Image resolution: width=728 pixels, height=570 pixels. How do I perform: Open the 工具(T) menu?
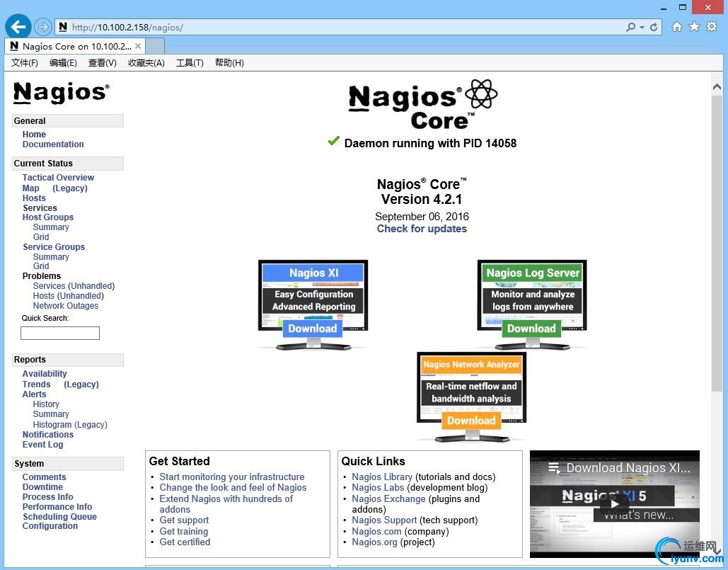tap(190, 63)
